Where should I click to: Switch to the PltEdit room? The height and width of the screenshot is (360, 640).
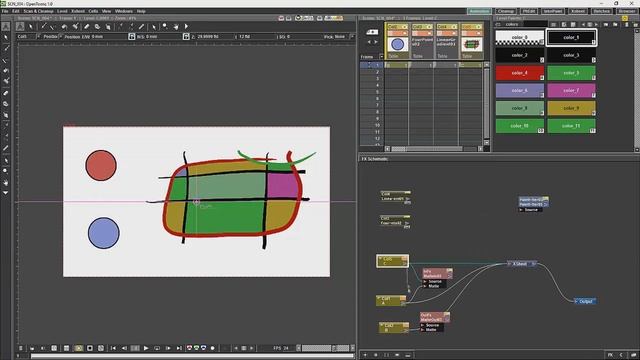pos(529,11)
